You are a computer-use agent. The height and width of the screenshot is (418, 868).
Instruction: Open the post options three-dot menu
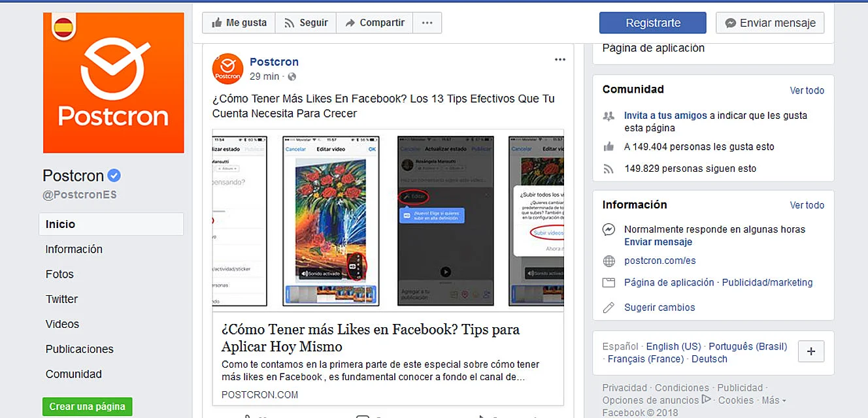click(x=559, y=60)
